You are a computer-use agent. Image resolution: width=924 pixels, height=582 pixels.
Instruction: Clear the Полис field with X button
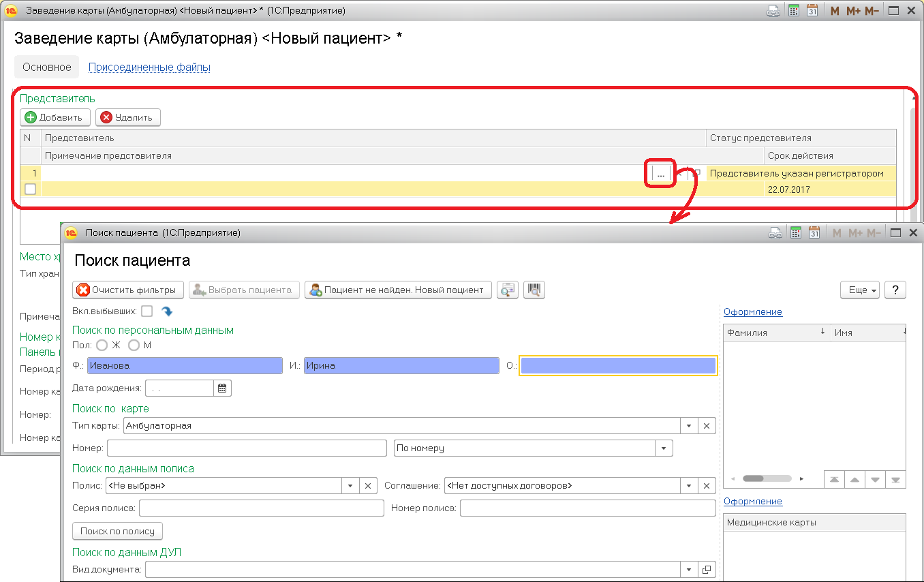coord(367,486)
